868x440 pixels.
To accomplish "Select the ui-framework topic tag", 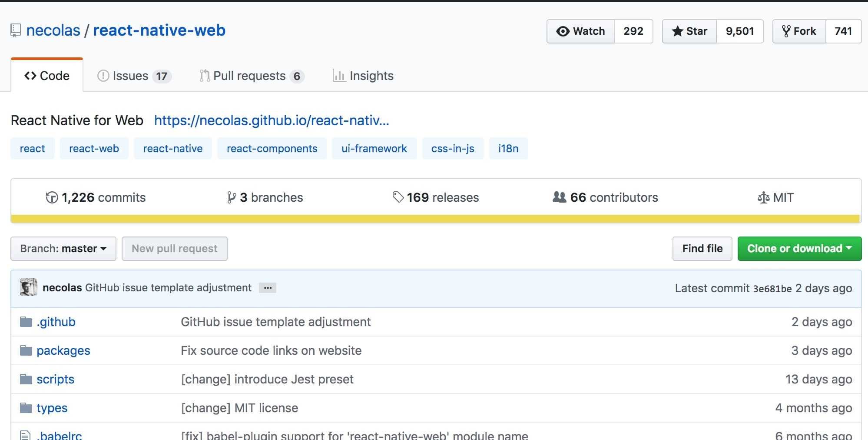I will pos(374,149).
